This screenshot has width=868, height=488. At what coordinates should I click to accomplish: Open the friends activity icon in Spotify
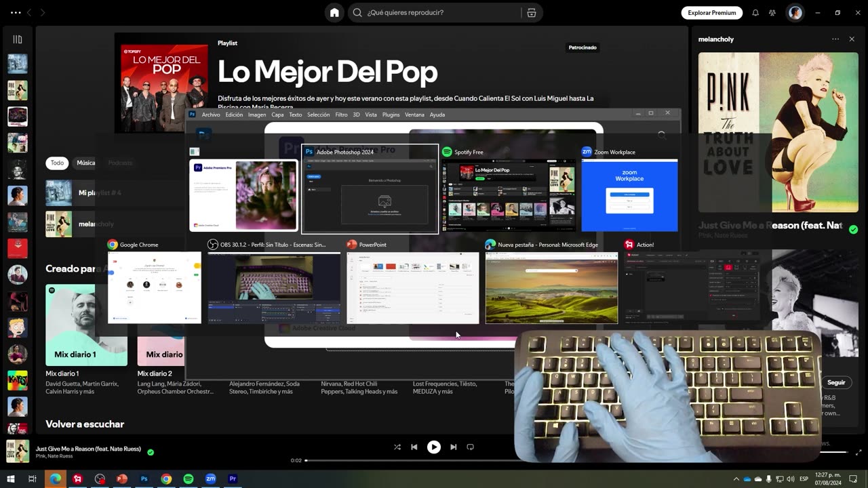pos(773,12)
